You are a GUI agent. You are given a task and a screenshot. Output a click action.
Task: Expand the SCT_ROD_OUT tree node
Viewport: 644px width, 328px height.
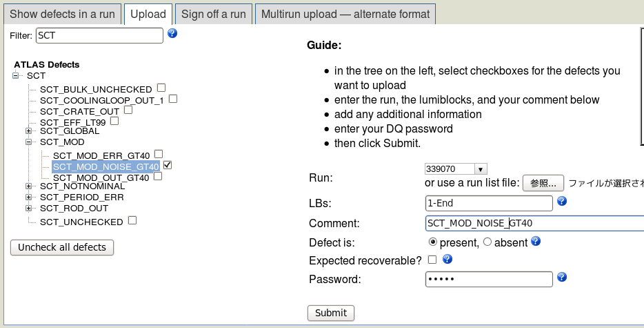[x=28, y=209]
